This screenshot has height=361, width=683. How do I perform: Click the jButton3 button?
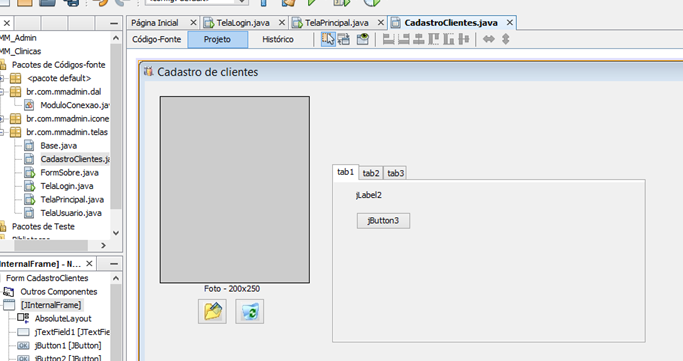pos(383,221)
